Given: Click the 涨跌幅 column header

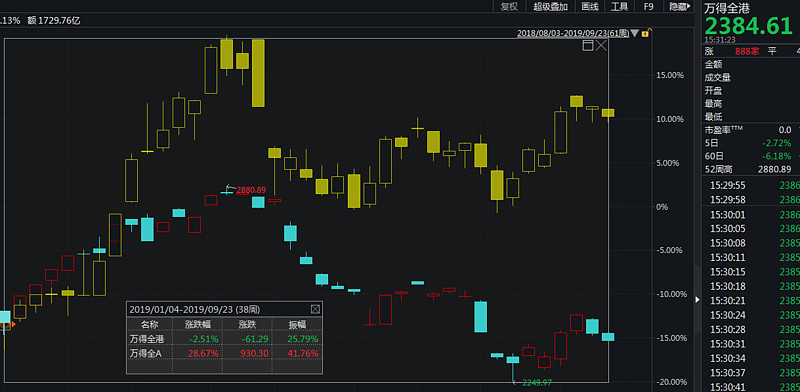Looking at the screenshot, I should coord(196,324).
